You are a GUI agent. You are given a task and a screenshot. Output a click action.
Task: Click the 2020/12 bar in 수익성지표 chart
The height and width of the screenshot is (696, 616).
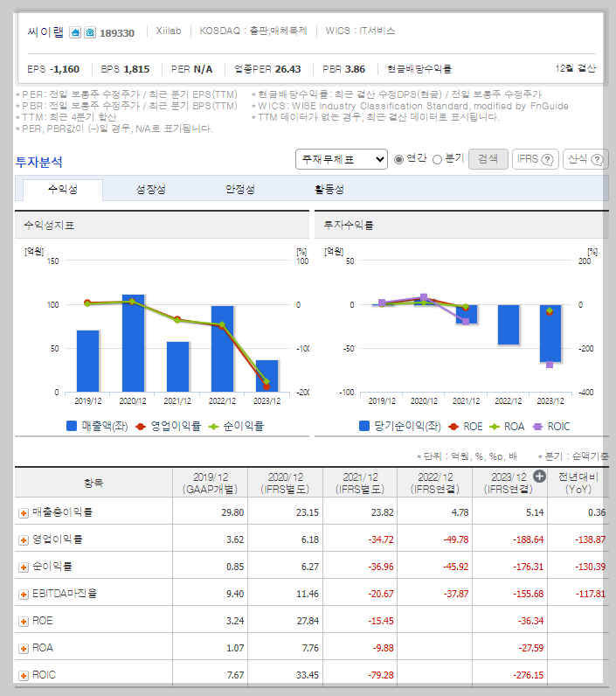(133, 343)
